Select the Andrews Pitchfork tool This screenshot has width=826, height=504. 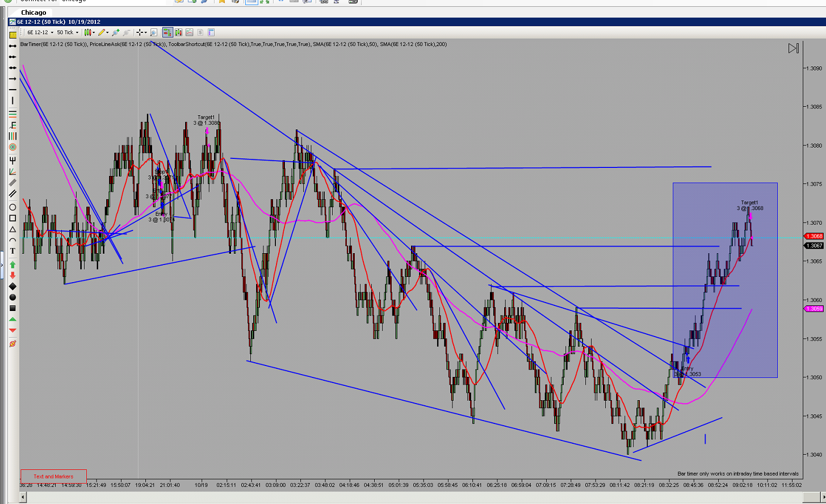click(12, 161)
